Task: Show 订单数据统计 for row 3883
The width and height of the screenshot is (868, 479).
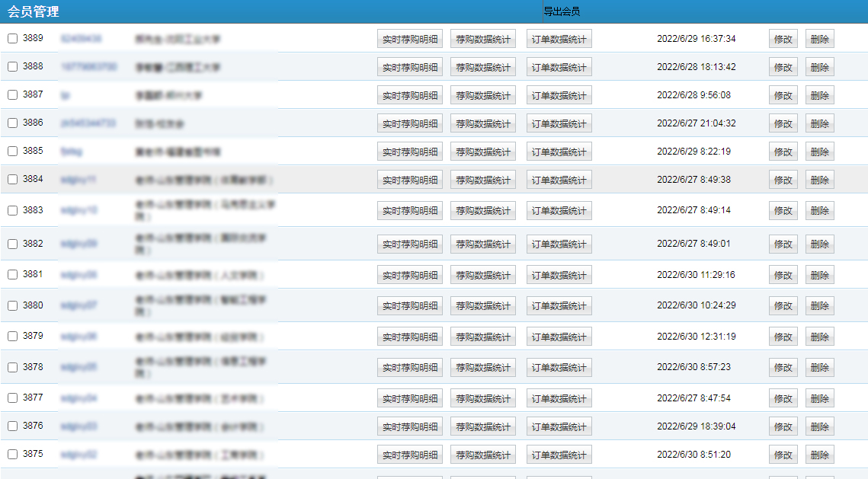Action: click(559, 210)
